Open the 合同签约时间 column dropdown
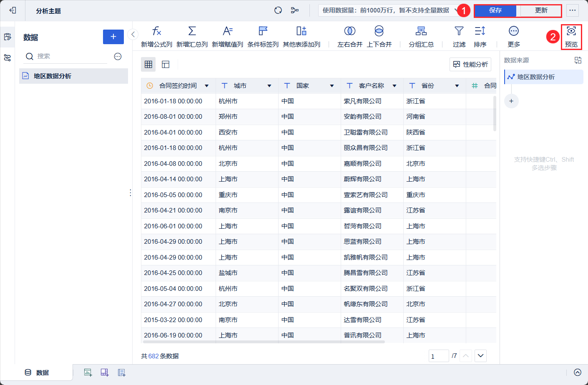588x385 pixels. (x=207, y=86)
